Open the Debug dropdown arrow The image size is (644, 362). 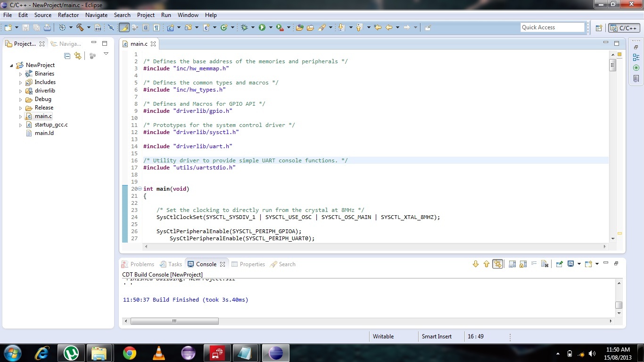[253, 28]
